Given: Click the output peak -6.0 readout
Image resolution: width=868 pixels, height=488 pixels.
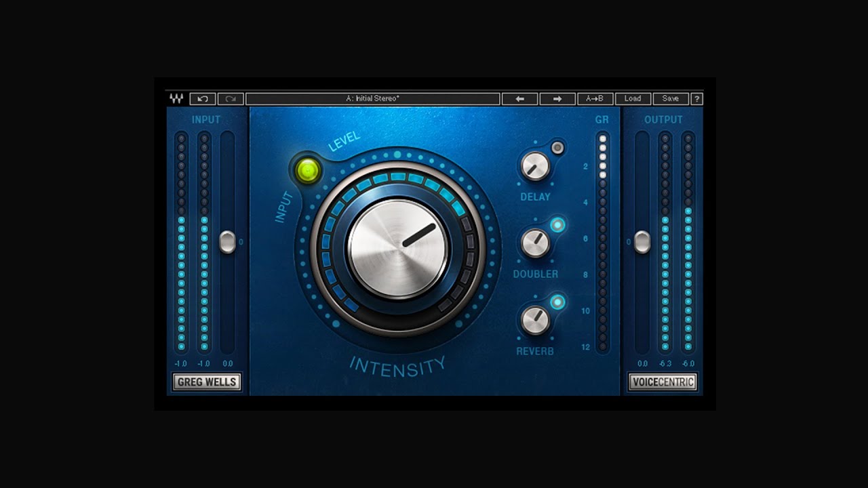Looking at the screenshot, I should pos(688,364).
